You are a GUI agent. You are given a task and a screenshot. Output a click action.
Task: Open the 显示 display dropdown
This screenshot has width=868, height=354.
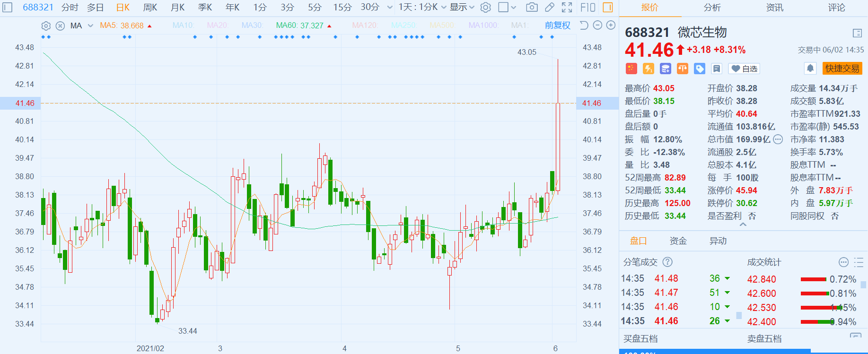click(x=462, y=7)
